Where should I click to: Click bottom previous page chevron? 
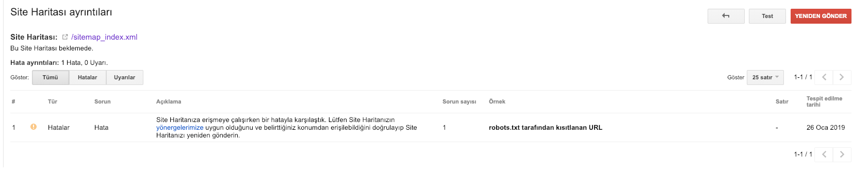click(824, 154)
